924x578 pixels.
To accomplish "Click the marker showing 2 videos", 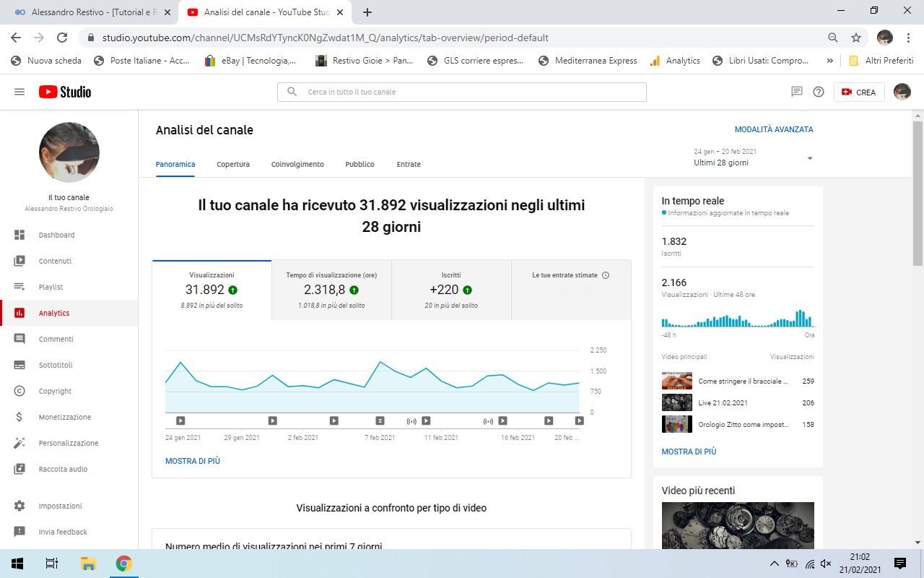I will click(380, 420).
